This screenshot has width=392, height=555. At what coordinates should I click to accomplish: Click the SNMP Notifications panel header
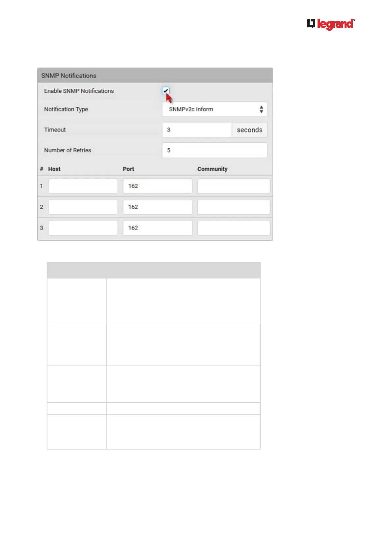(155, 75)
